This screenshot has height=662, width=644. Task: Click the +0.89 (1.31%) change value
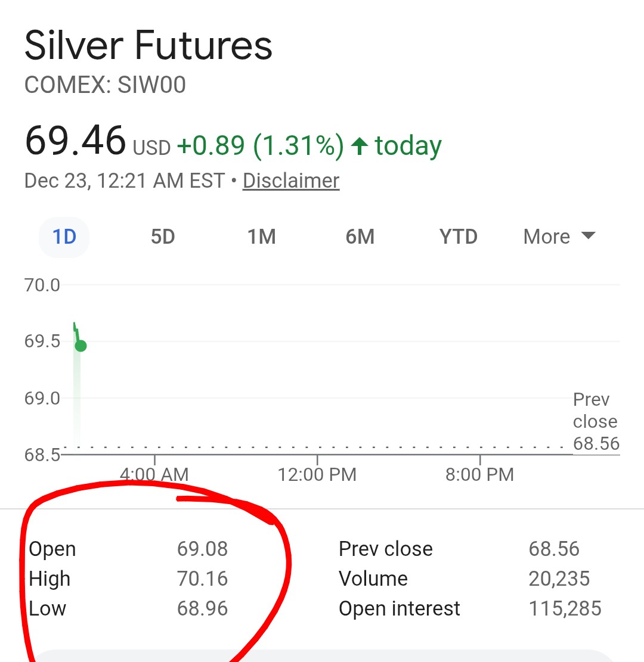[260, 146]
